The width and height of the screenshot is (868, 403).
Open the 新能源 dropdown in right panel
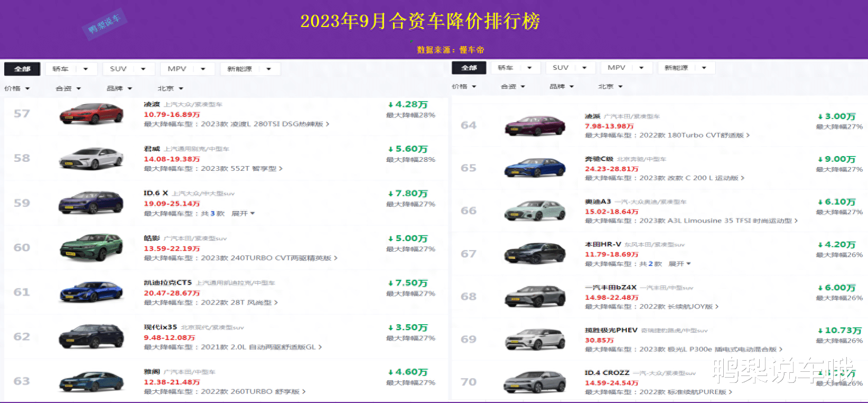click(686, 68)
